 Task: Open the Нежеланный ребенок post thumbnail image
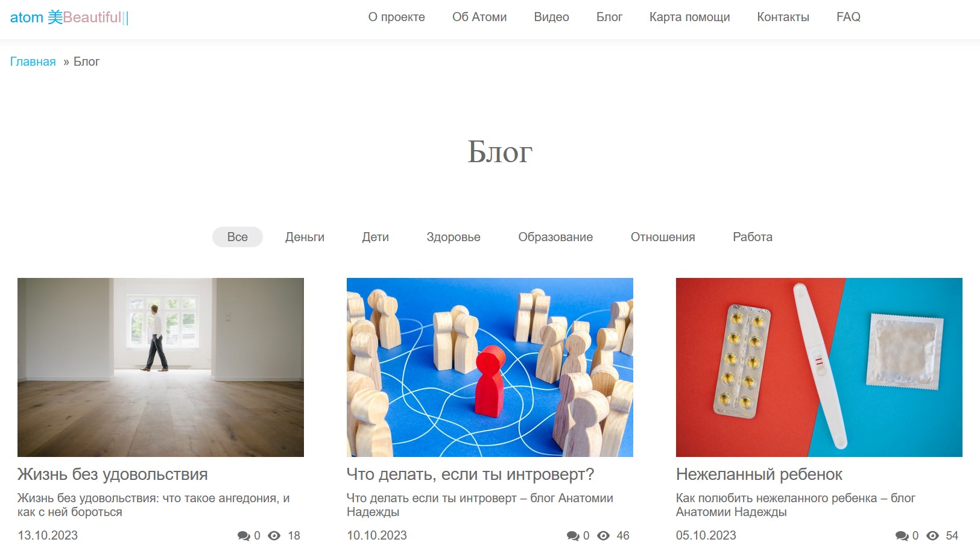[x=819, y=367]
